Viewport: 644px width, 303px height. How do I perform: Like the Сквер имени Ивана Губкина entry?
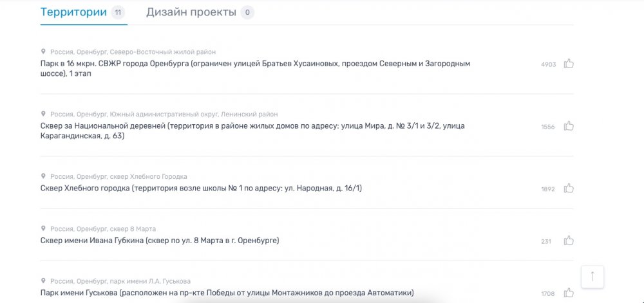click(x=569, y=241)
